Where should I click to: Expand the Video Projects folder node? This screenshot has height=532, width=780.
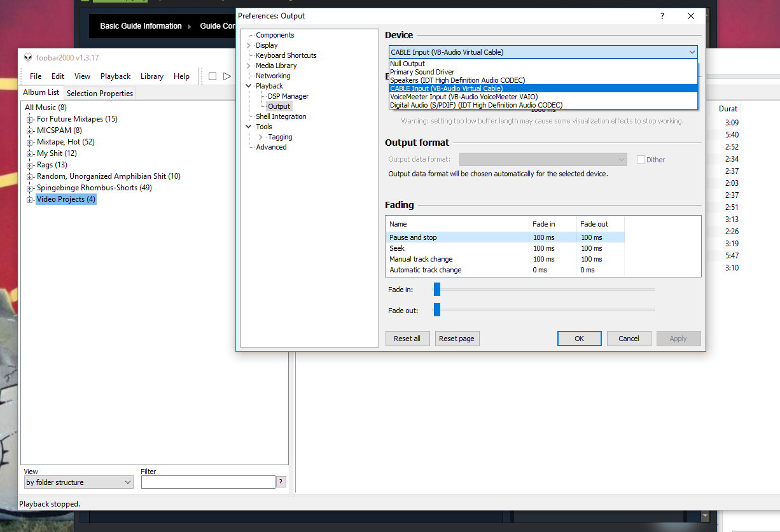(x=29, y=200)
